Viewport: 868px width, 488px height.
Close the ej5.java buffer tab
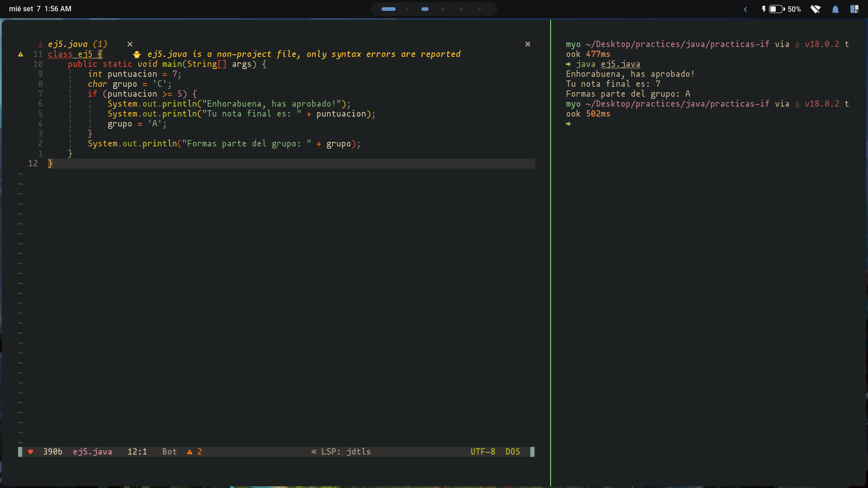130,44
